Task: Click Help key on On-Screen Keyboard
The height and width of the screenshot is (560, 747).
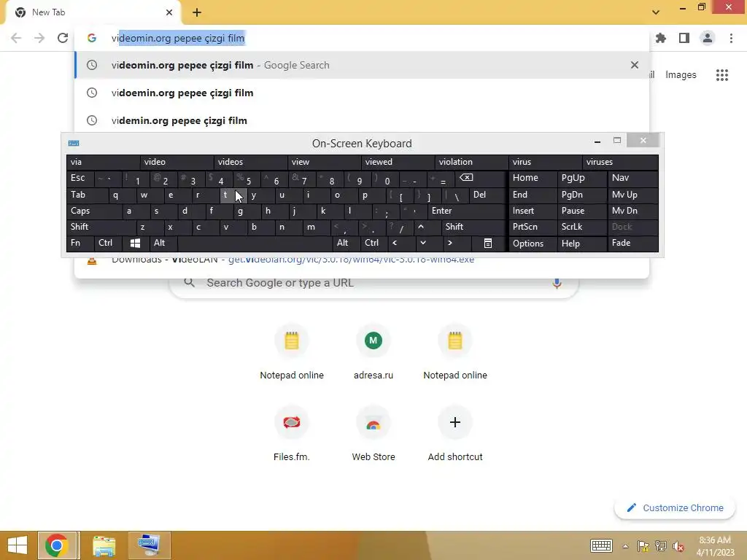Action: [x=581, y=244]
